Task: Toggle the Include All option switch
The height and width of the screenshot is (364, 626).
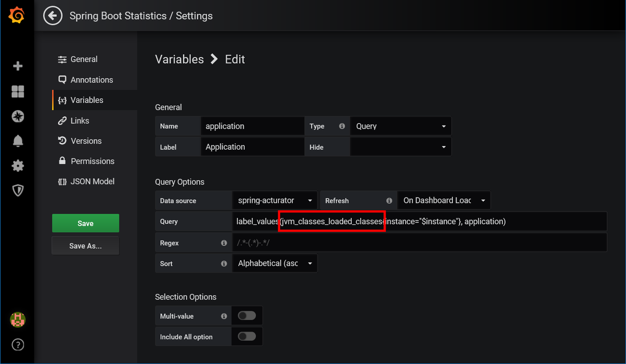Action: (247, 336)
